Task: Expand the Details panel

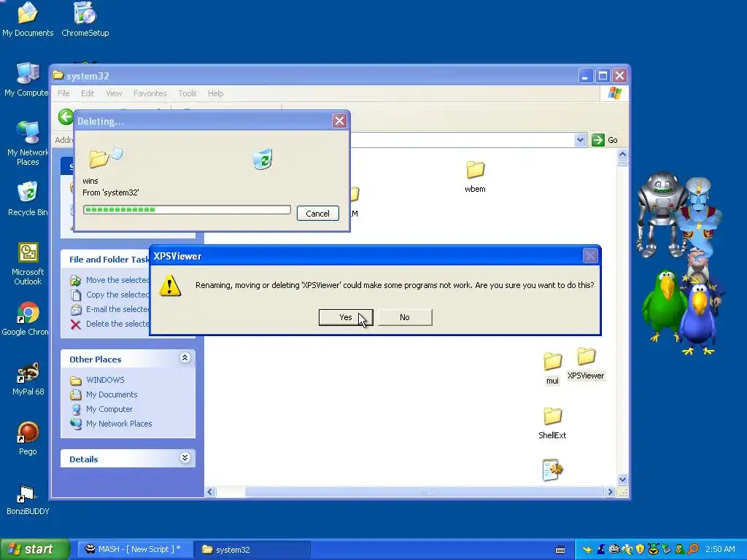Action: (x=185, y=458)
